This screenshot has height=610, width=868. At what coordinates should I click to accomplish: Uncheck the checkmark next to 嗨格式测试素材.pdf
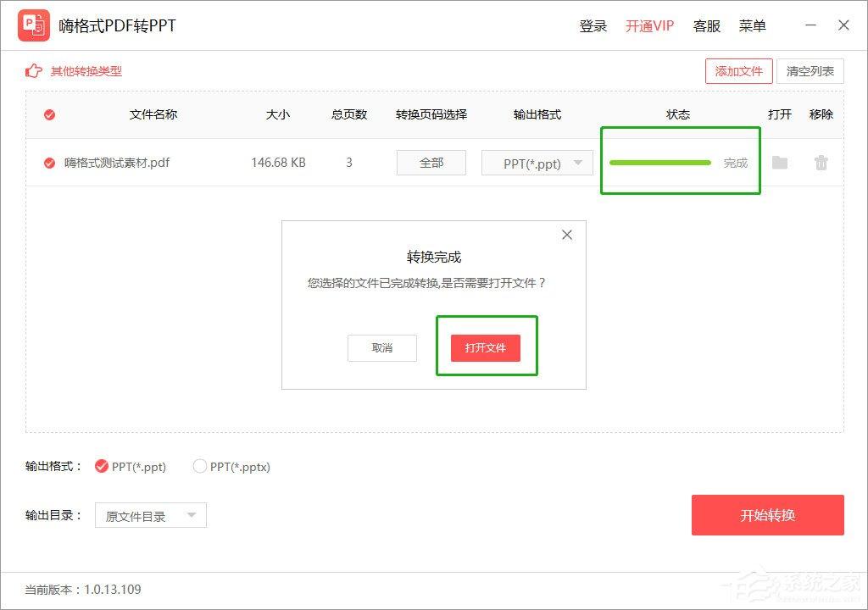coord(49,163)
